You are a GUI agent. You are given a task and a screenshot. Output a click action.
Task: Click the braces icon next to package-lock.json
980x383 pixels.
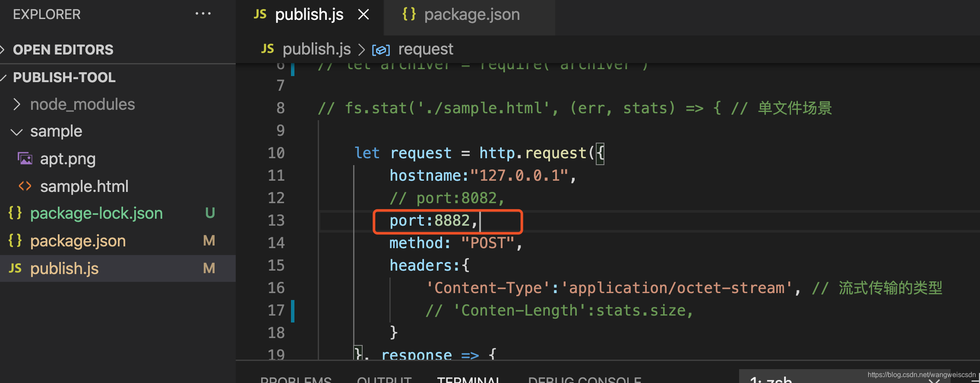pyautogui.click(x=15, y=213)
